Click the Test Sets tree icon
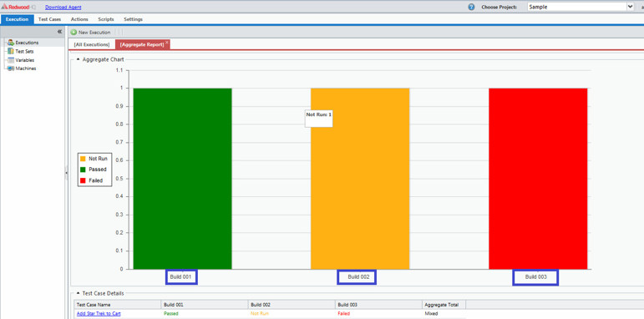 tap(11, 51)
